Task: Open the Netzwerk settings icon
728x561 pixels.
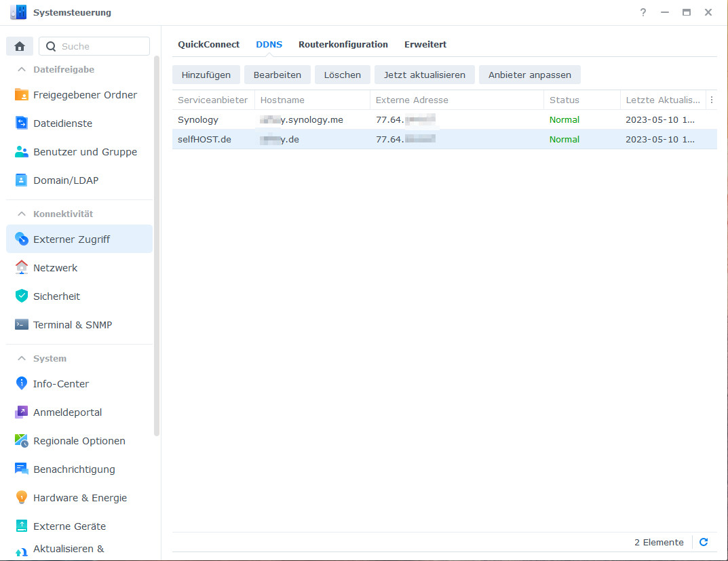Action: (x=22, y=268)
